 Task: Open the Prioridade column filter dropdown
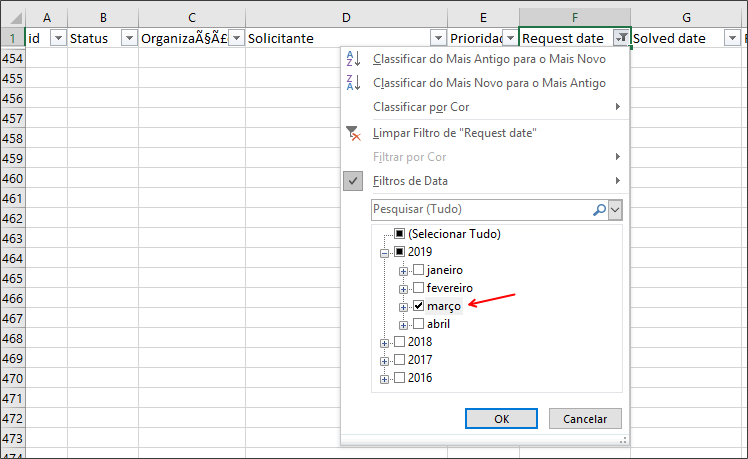[510, 38]
